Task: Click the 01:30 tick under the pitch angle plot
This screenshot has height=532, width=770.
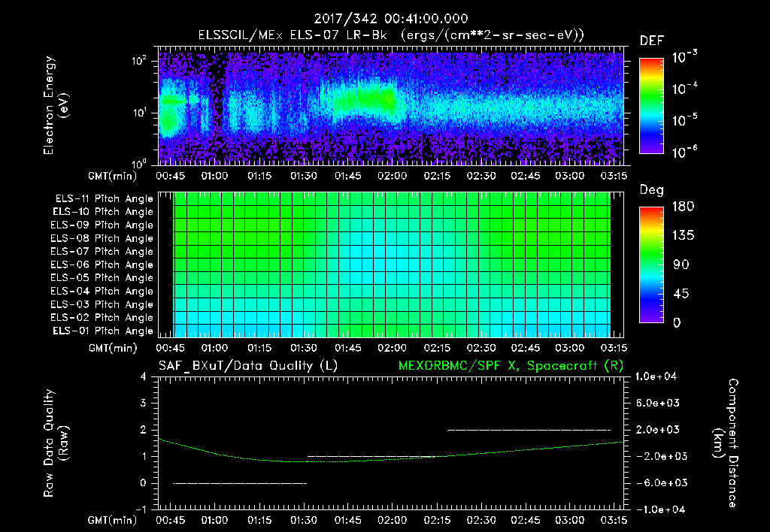Action: [x=304, y=348]
